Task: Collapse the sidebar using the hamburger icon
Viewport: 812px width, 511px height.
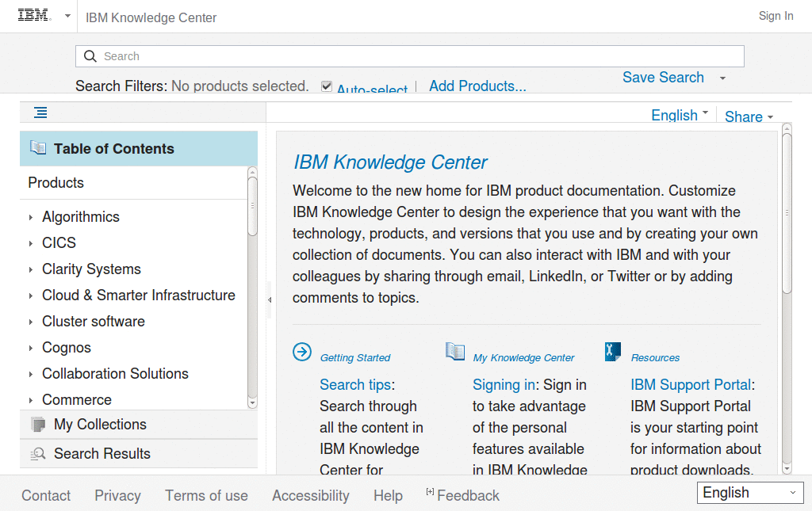Action: tap(40, 112)
